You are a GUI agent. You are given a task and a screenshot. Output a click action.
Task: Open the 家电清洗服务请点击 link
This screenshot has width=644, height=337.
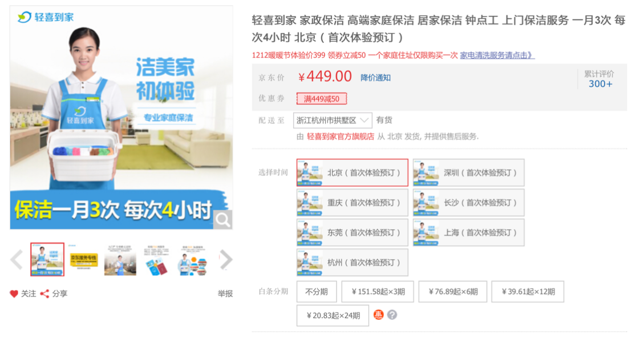[497, 55]
